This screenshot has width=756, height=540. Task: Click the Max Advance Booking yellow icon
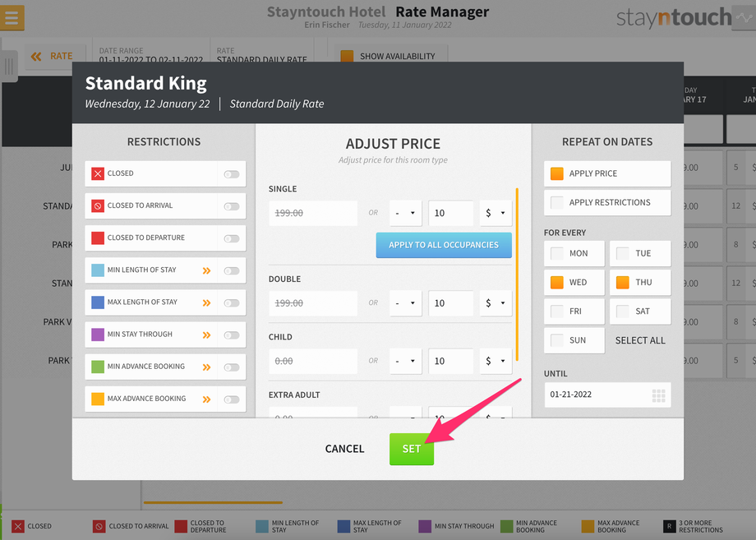coord(98,399)
